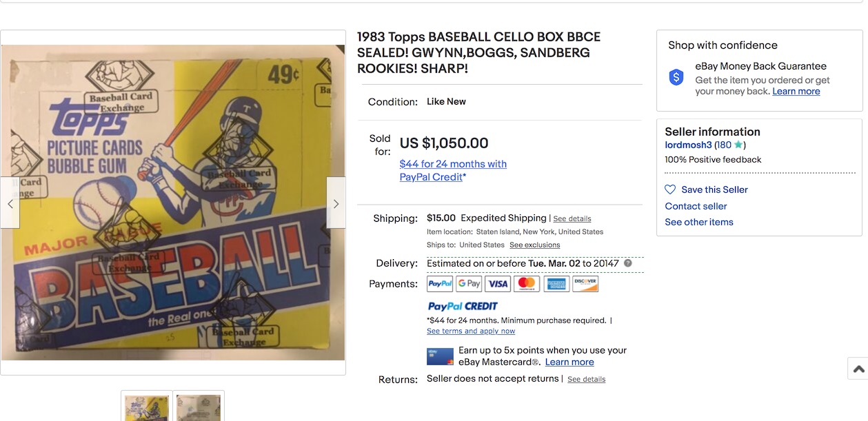Screen dimensions: 868x421
Task: Select the first product thumbnail
Action: click(147, 407)
